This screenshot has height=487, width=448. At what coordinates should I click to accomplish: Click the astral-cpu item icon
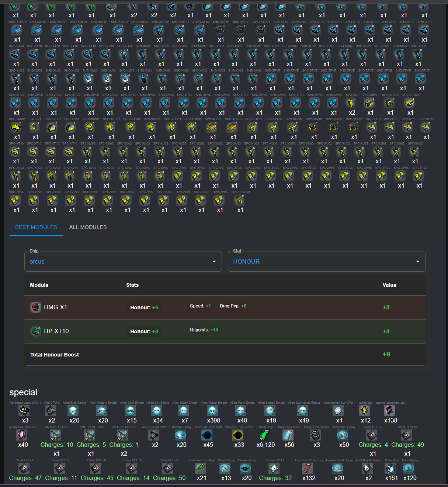click(365, 411)
